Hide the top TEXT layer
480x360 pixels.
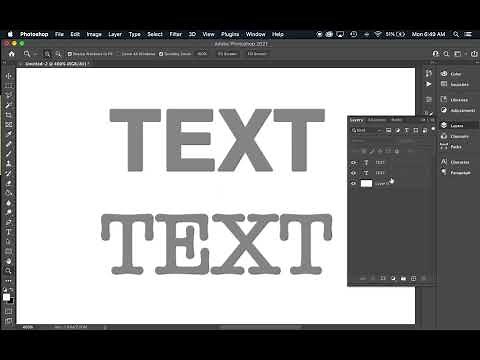[x=354, y=162]
